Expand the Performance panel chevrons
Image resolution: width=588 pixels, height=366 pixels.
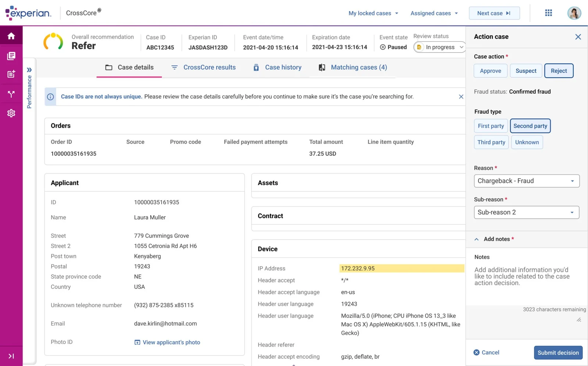29,70
